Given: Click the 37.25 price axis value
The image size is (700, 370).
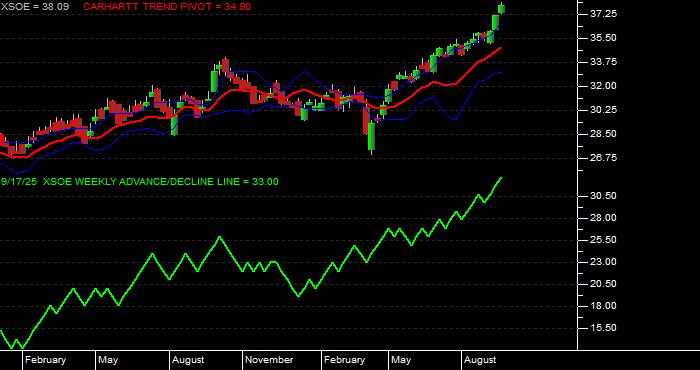Looking at the screenshot, I should point(603,14).
